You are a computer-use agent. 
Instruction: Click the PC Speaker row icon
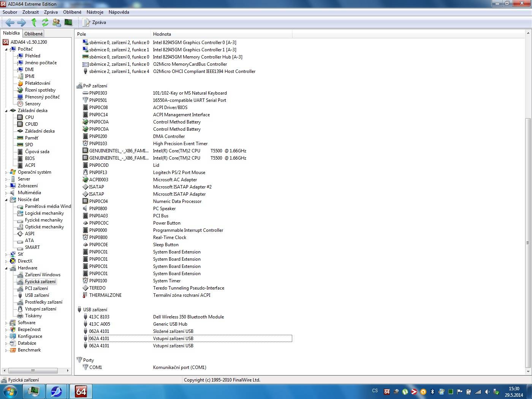[85, 209]
